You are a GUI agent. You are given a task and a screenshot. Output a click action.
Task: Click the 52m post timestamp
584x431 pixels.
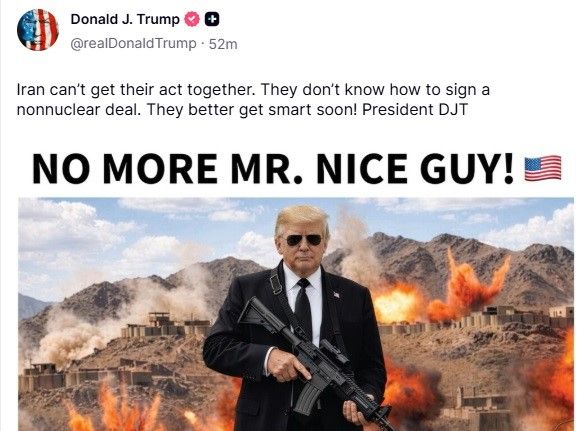[223, 44]
